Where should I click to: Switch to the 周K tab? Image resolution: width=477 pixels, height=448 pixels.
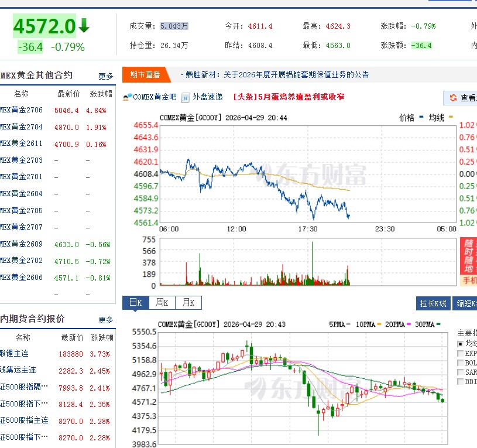click(162, 303)
